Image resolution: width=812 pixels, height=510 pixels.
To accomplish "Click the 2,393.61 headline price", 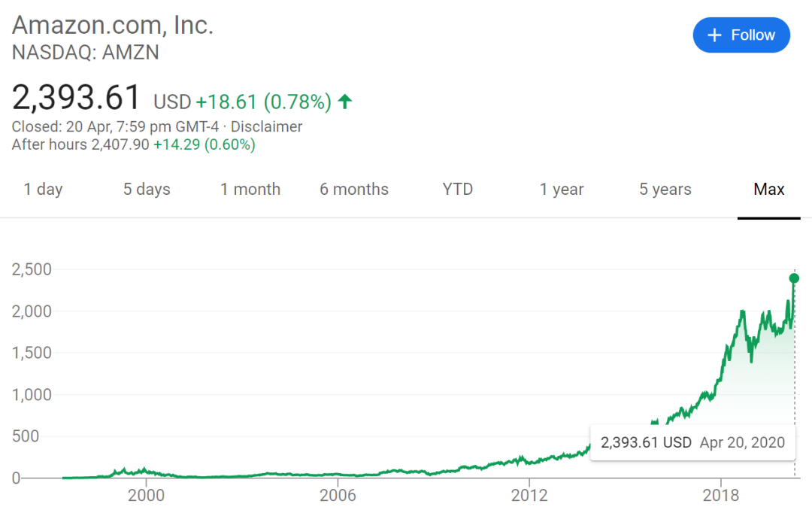I will click(x=77, y=99).
